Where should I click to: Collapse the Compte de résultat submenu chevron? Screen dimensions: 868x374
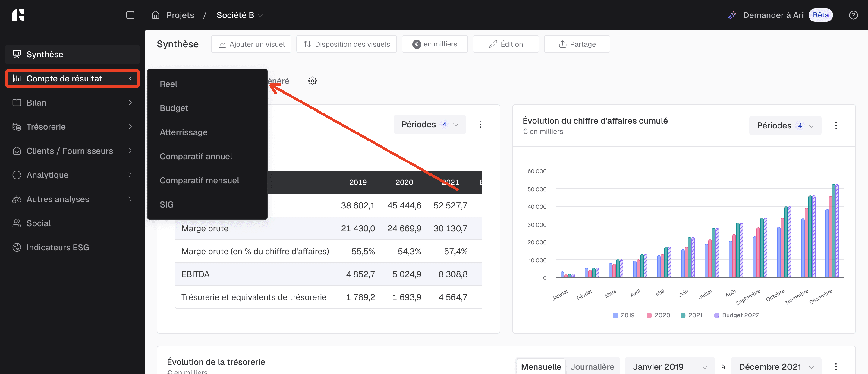point(130,79)
